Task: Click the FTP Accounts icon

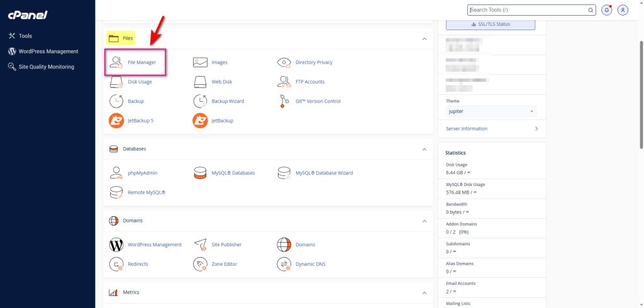Action: [x=284, y=82]
